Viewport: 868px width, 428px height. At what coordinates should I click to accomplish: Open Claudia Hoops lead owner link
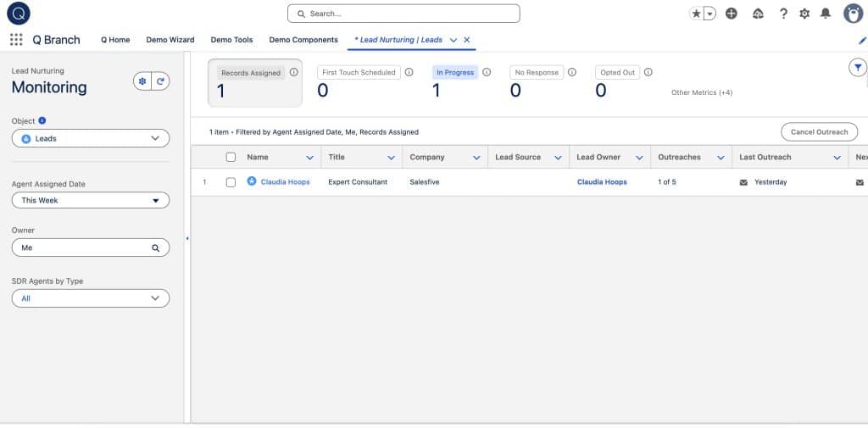point(602,182)
